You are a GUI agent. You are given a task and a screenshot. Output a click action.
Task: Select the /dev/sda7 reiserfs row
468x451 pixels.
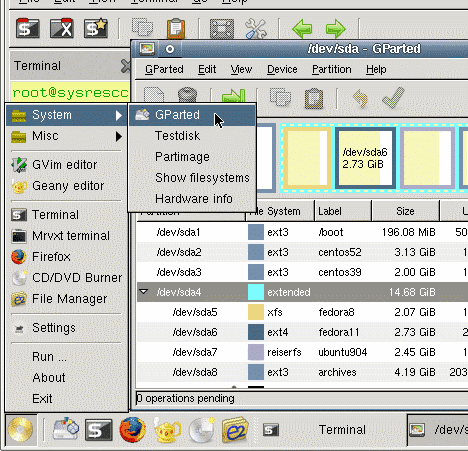(x=302, y=352)
